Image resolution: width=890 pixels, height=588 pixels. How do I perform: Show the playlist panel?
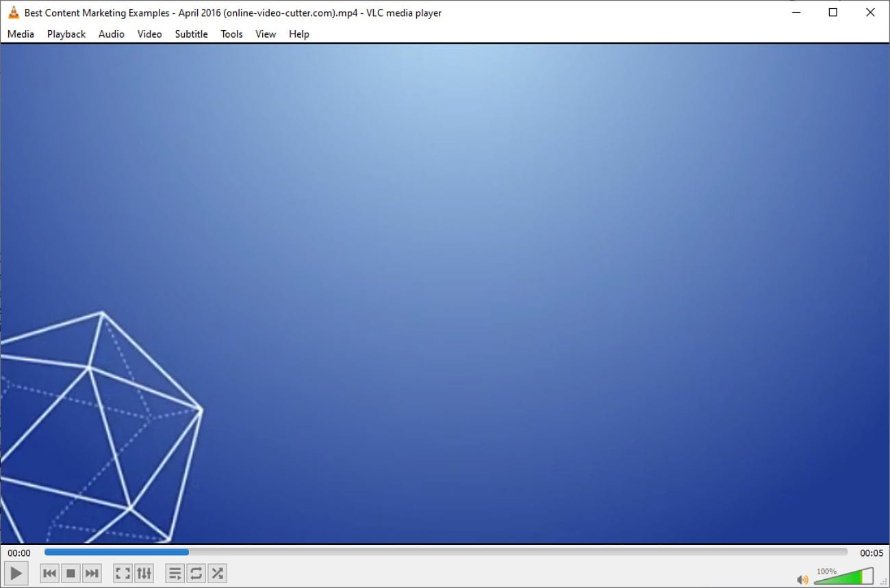(x=175, y=573)
